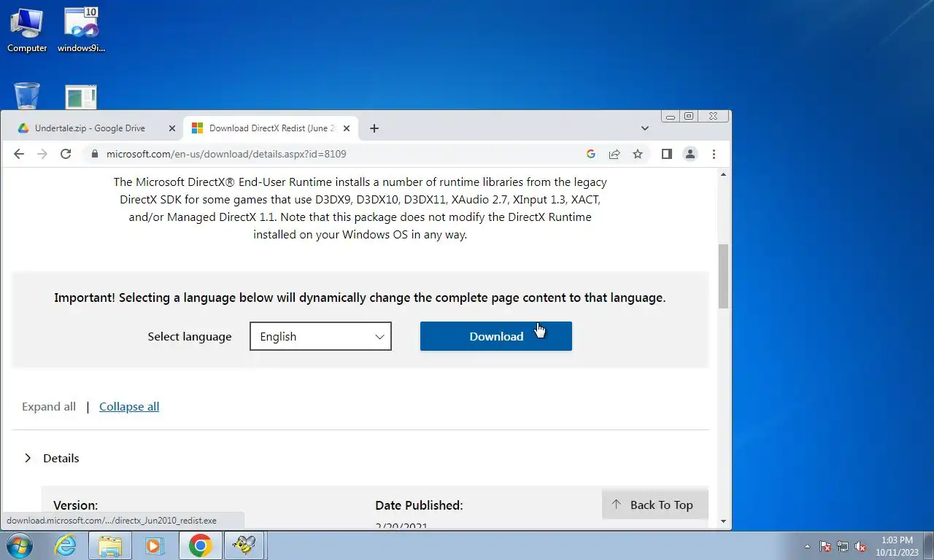The image size is (934, 560).
Task: Bookmark this page with the star
Action: [638, 154]
